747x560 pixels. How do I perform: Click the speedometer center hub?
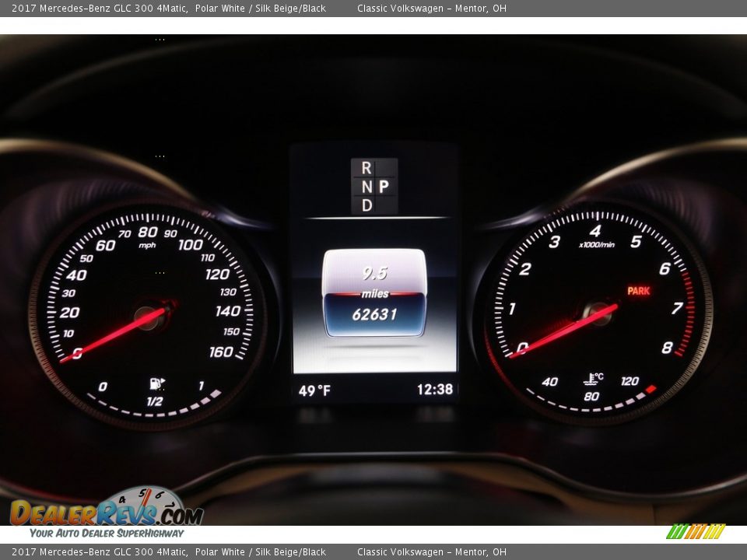click(146, 317)
